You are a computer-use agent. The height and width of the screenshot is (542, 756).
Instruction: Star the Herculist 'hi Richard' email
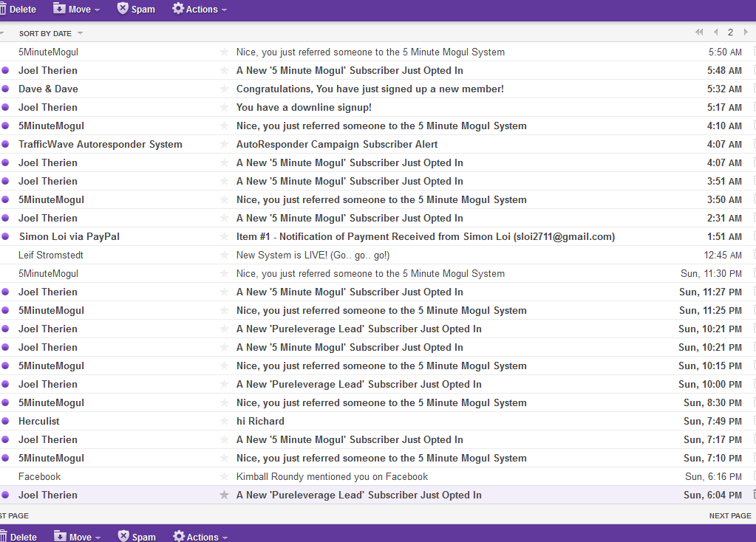(x=224, y=421)
